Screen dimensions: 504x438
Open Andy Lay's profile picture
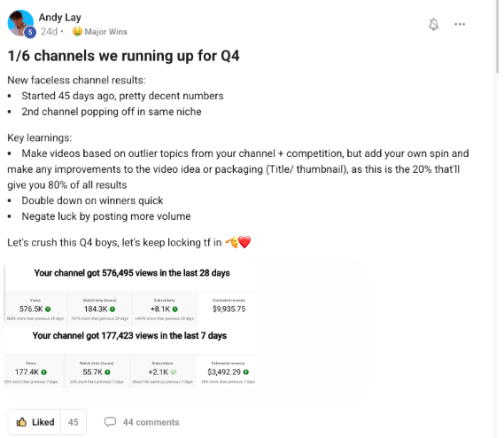(x=20, y=22)
